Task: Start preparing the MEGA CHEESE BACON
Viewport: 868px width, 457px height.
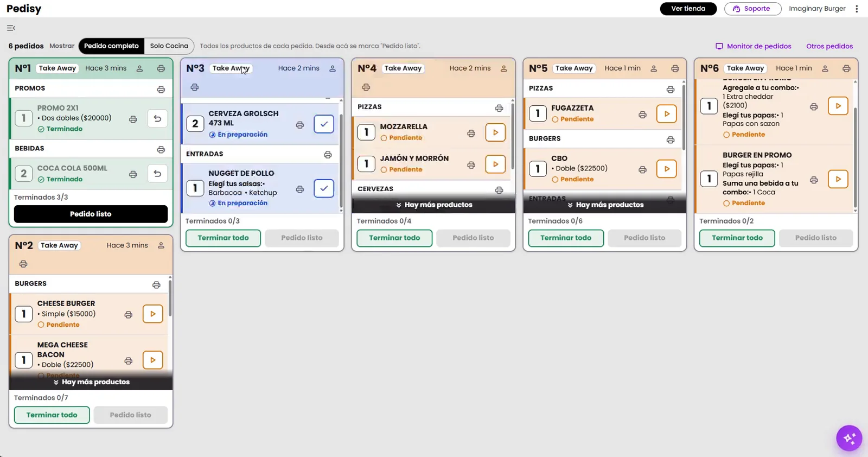Action: [153, 360]
